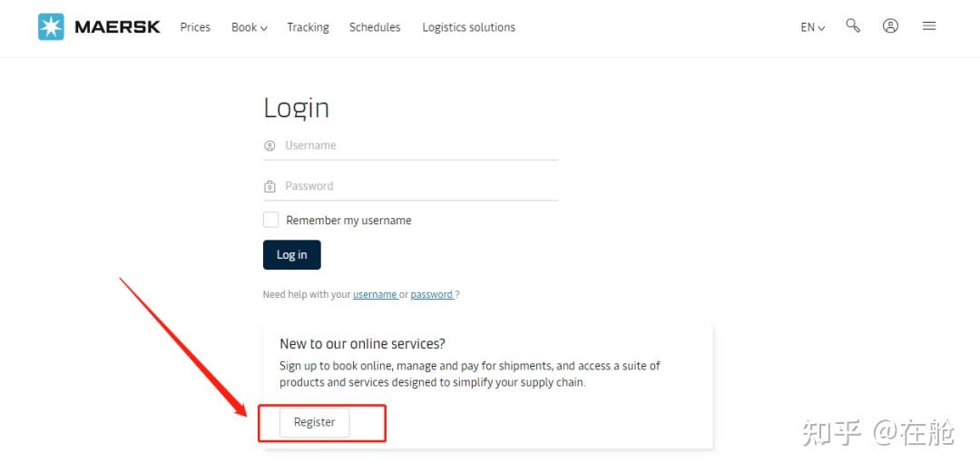Open the EN language selector
The height and width of the screenshot is (473, 980).
pos(812,27)
